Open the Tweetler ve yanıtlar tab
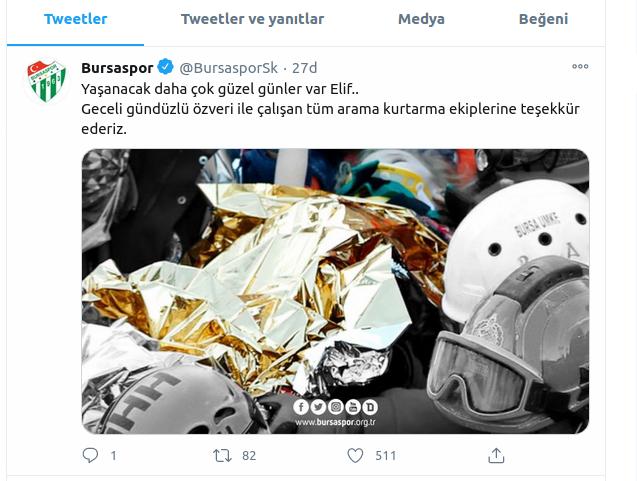The image size is (637, 481). (252, 19)
